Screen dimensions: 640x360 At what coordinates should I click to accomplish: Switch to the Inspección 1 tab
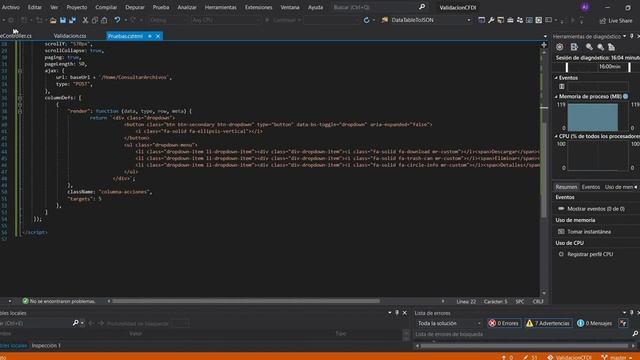46,345
